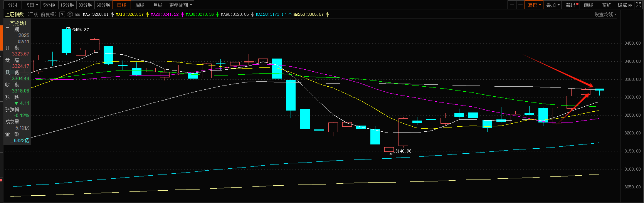Click the zoom in plus icon

[512, 5]
